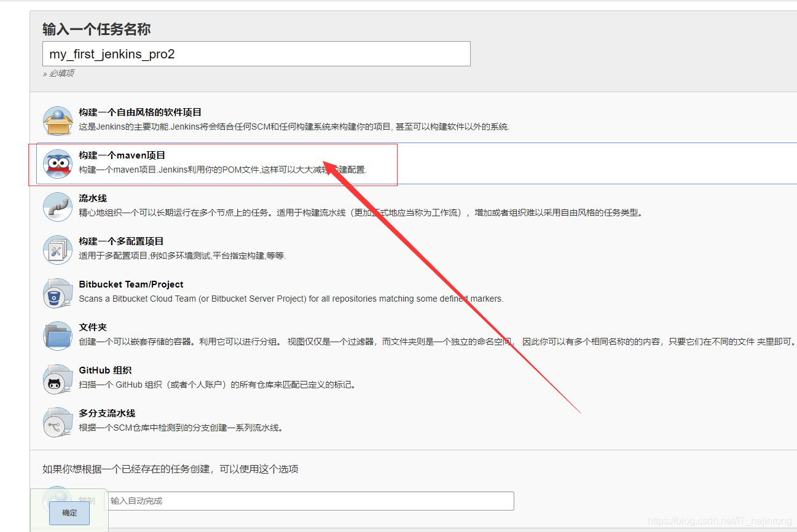The image size is (797, 532).
Task: Click the GitHub organization scan description
Action: pos(218,385)
